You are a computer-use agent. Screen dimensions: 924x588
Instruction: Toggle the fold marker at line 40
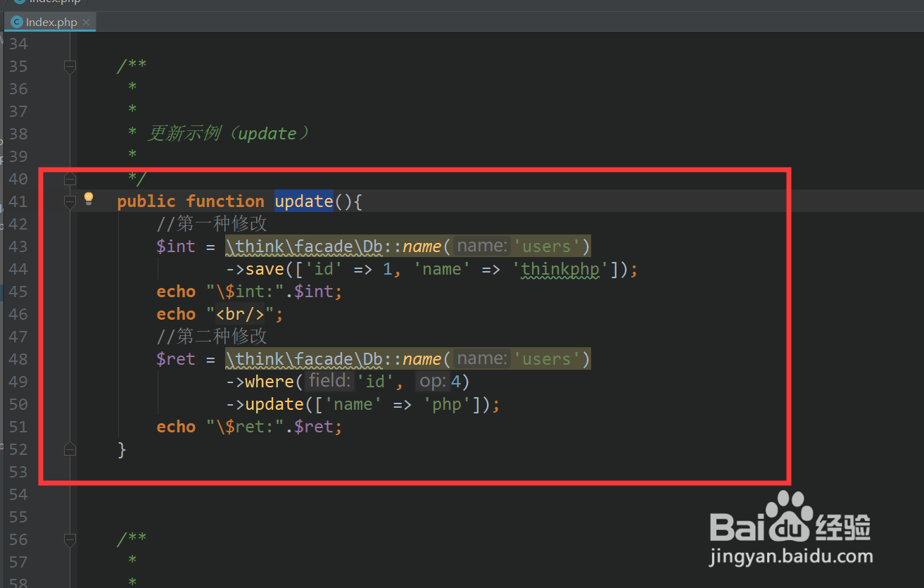(70, 178)
